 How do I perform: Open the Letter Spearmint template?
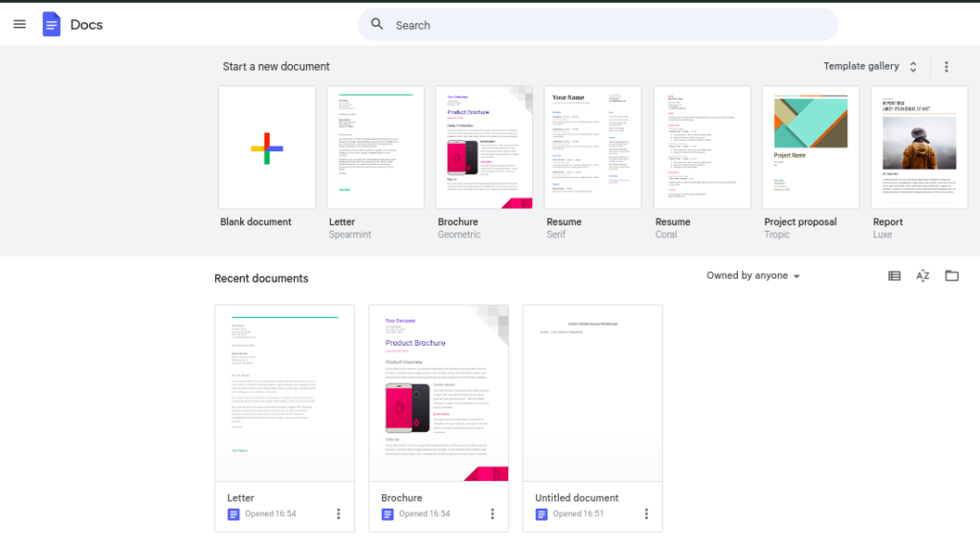click(x=375, y=148)
